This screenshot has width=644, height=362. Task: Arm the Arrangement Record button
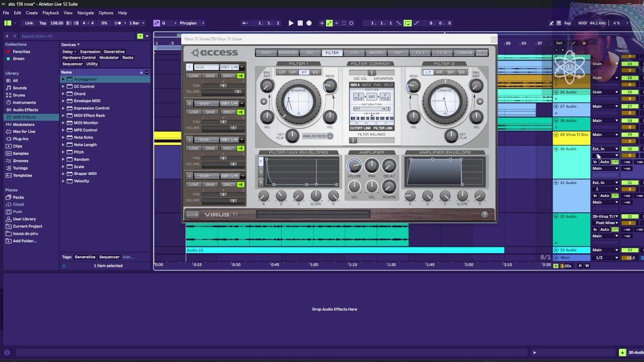click(309, 23)
